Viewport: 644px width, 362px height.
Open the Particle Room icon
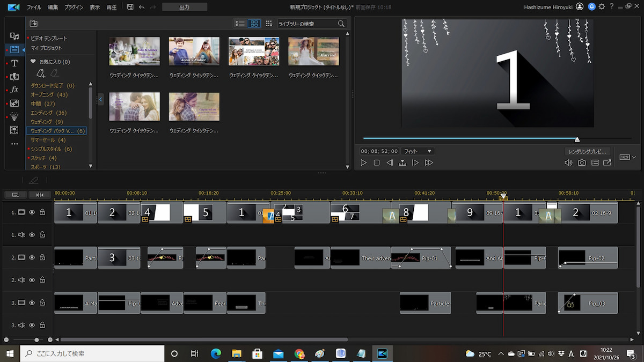pyautogui.click(x=14, y=116)
